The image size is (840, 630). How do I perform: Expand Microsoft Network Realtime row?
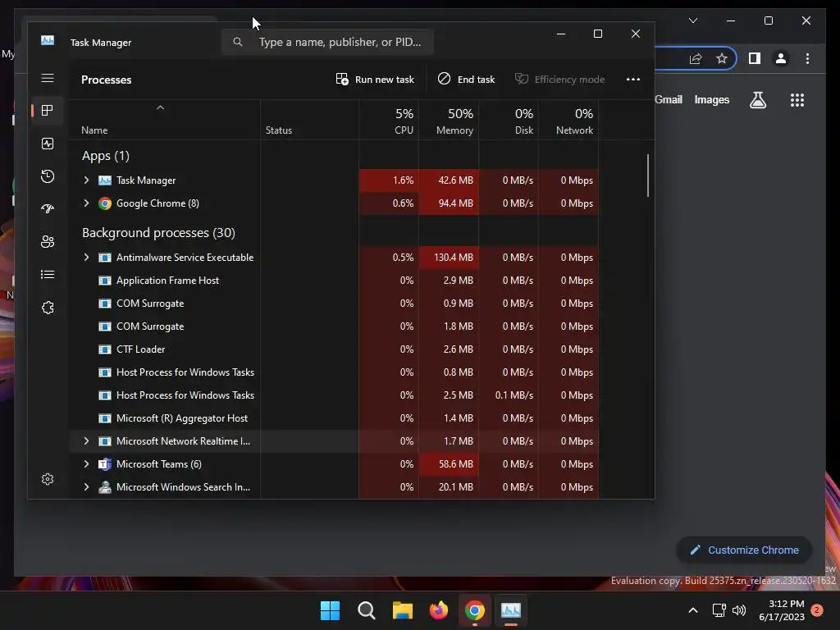click(x=86, y=441)
